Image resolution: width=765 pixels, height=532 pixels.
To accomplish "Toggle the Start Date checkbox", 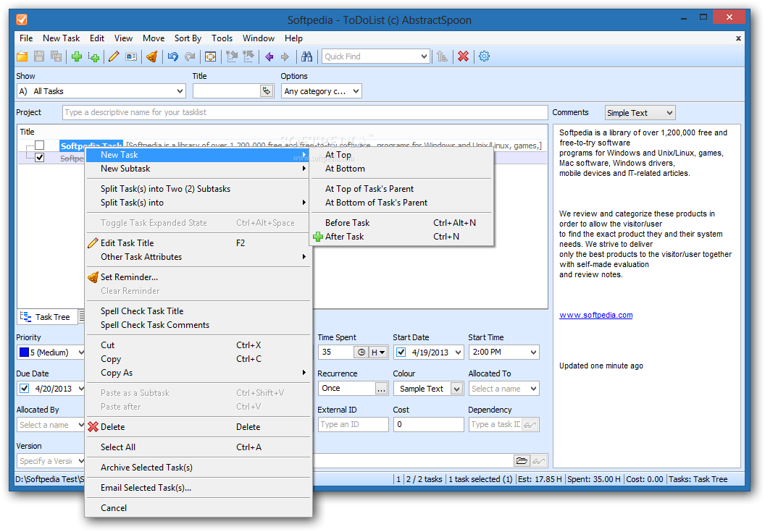I will tap(401, 352).
